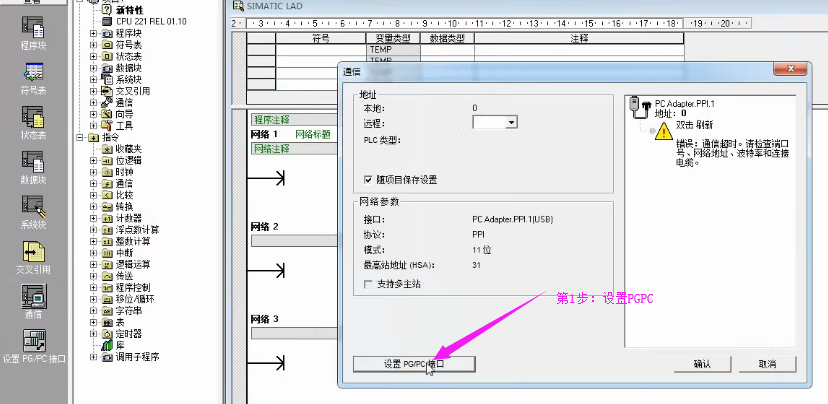Toggle the 支持多主站 checkbox
828x404 pixels.
point(368,284)
